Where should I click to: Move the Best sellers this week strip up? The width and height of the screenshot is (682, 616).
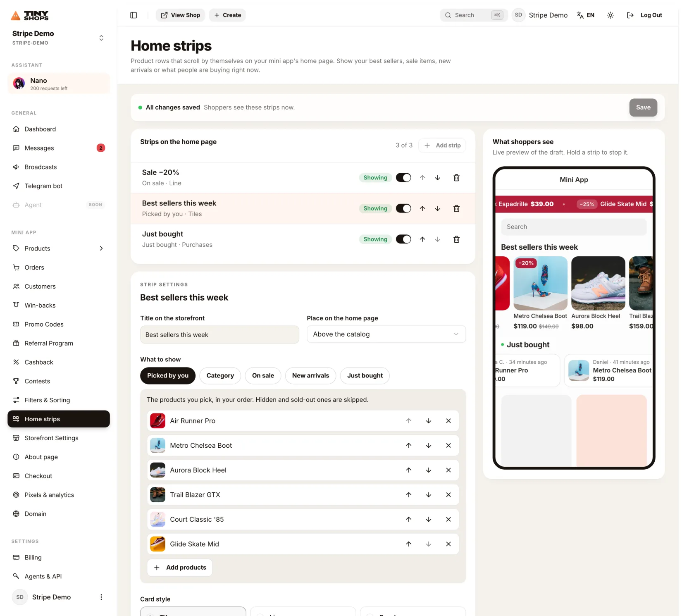click(422, 208)
